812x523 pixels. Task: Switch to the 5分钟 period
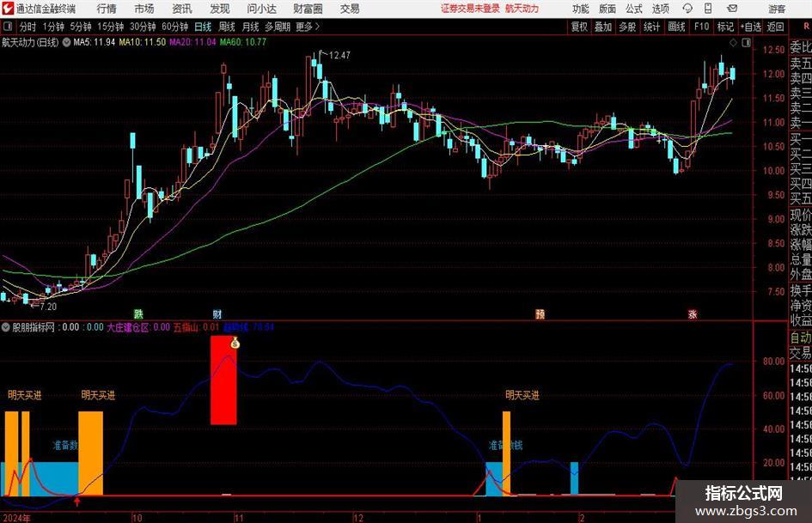pyautogui.click(x=81, y=27)
